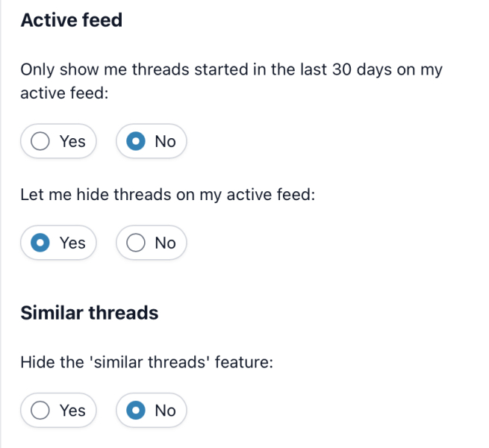Click the filled radio dot for 30 days No

click(x=136, y=141)
